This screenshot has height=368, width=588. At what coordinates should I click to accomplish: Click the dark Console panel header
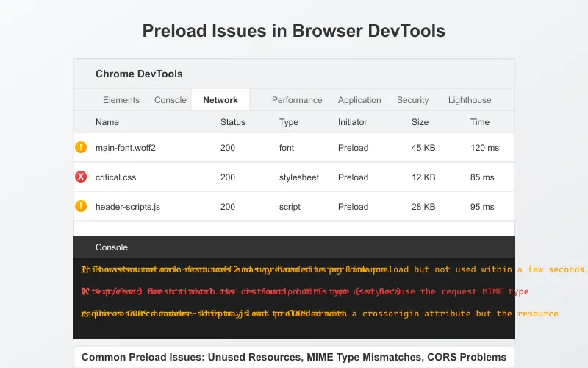294,247
